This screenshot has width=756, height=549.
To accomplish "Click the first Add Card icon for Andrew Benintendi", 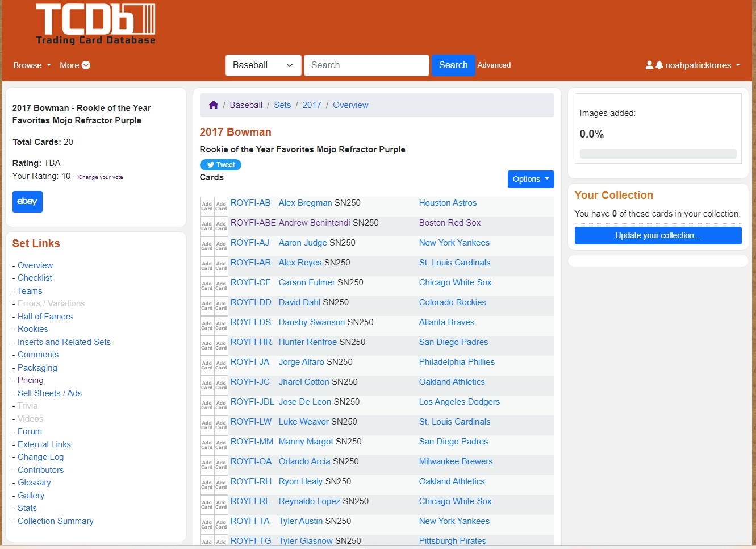I will (207, 226).
